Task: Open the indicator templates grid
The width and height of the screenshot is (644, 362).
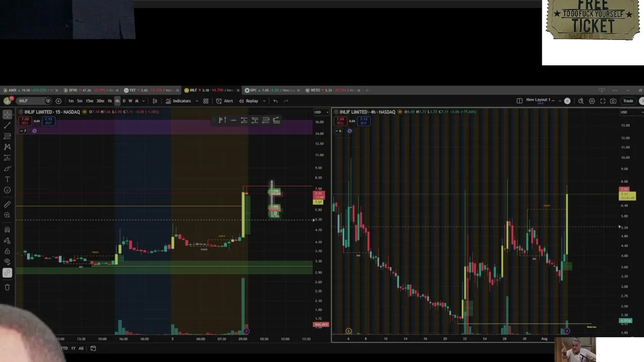Action: [x=206, y=101]
